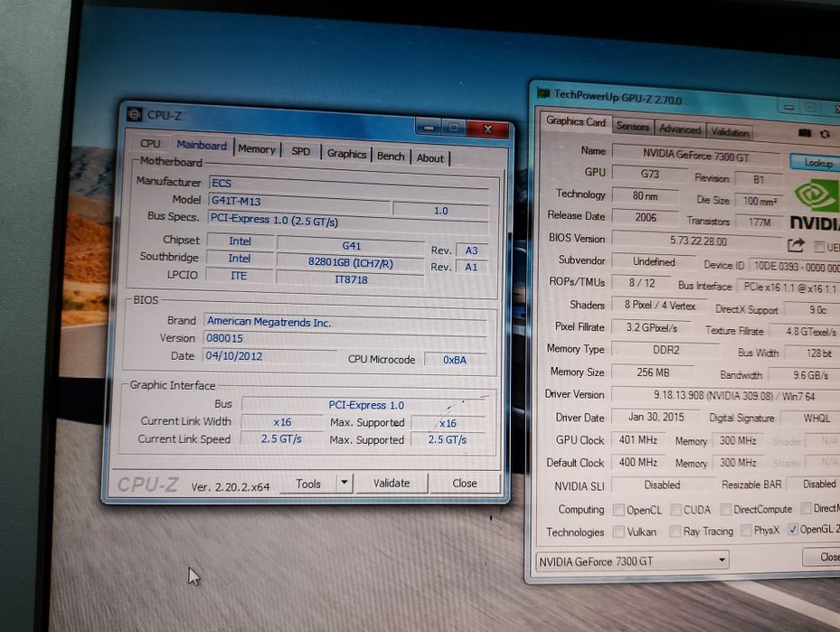Click the Pixel Fillrate value 3.2 GPixel/s
Viewport: 840px width, 632px height.
651,327
